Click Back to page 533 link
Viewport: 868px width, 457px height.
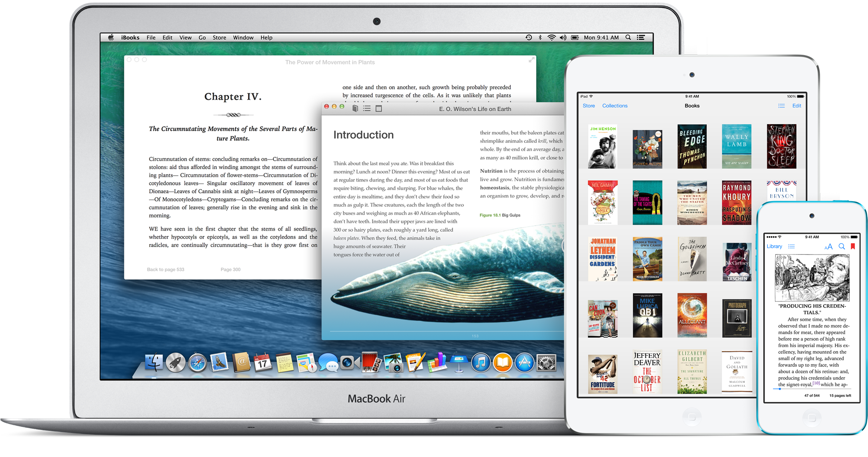165,270
